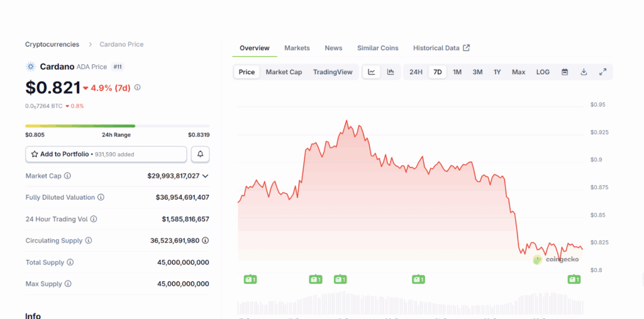Open the calendar date range picker
Image resolution: width=644 pixels, height=319 pixels.
point(565,72)
